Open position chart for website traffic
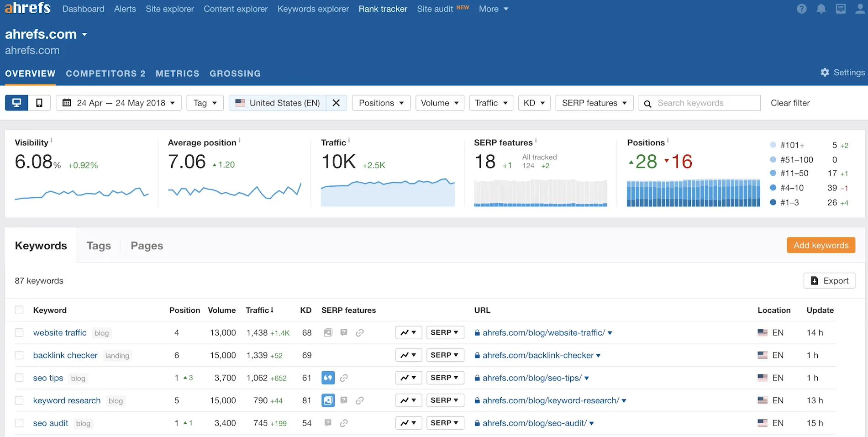Screen dimensions: 868x437 [408, 332]
